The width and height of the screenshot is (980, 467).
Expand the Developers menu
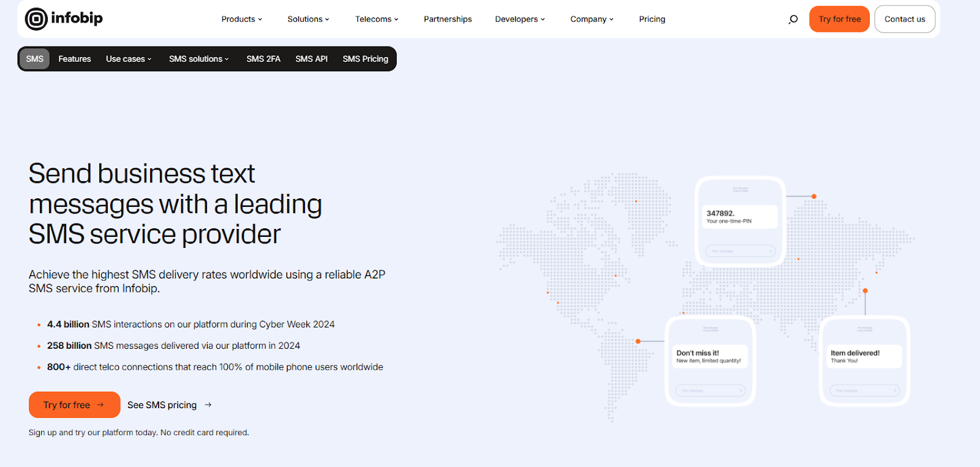click(520, 19)
